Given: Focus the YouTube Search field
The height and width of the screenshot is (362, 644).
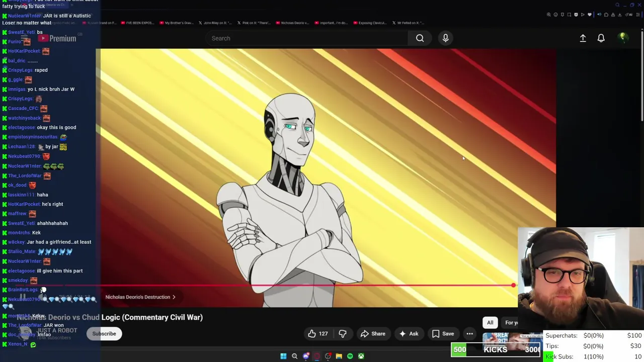Looking at the screenshot, I should (x=307, y=38).
